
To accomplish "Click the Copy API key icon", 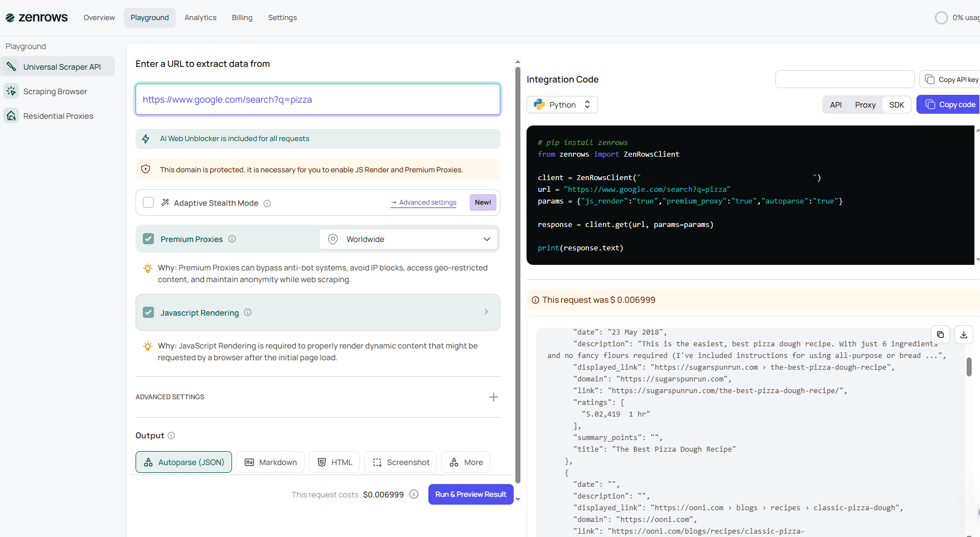I will point(930,79).
